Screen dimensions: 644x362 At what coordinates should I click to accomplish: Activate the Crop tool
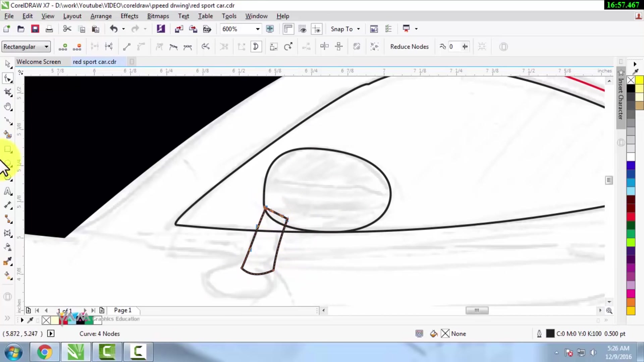pos(8,92)
